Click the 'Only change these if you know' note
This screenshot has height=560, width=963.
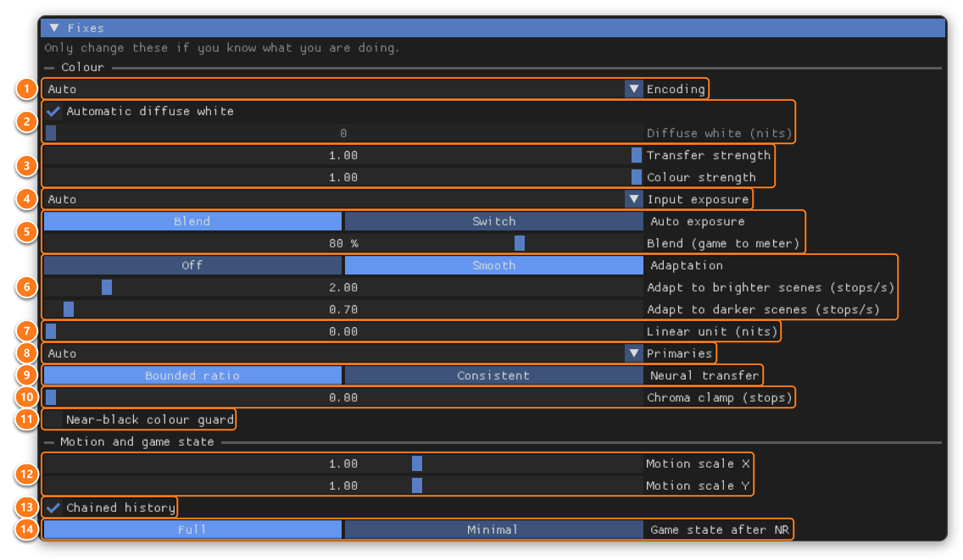[x=222, y=48]
